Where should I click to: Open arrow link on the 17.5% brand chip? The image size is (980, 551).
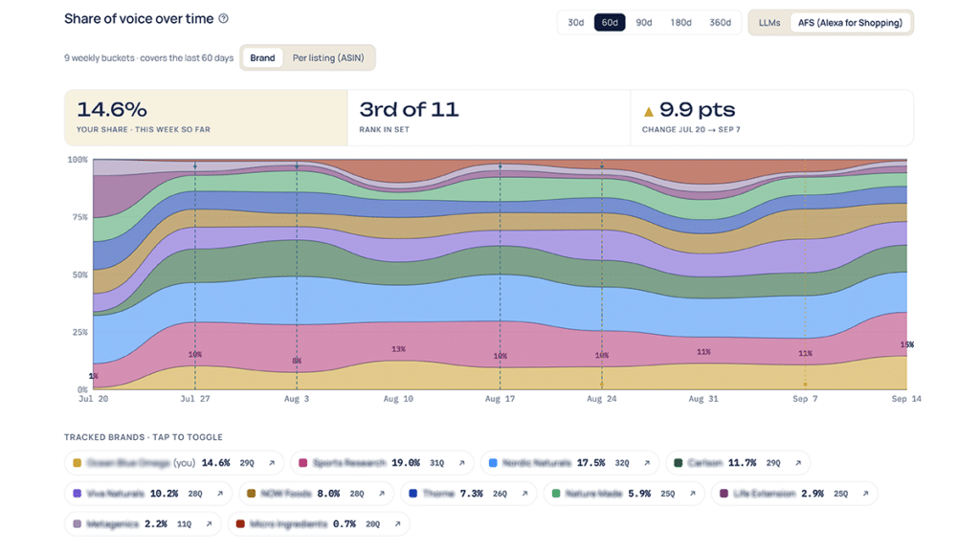[647, 463]
